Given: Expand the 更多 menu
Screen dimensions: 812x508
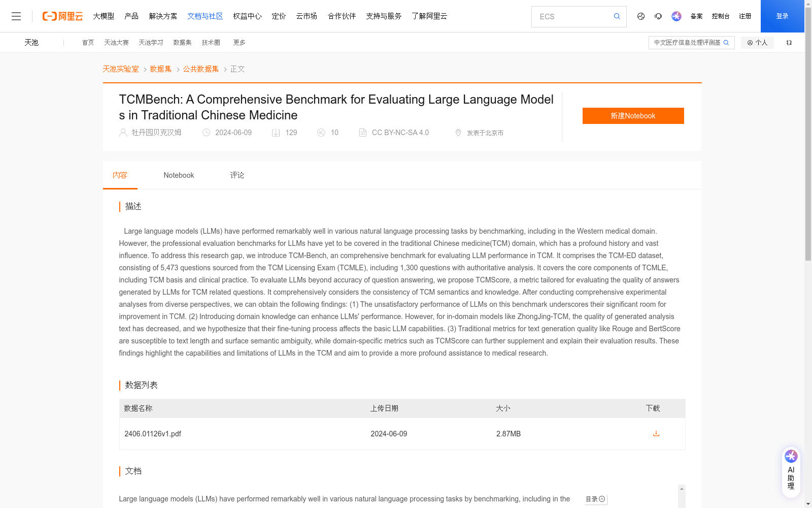Looking at the screenshot, I should (239, 43).
